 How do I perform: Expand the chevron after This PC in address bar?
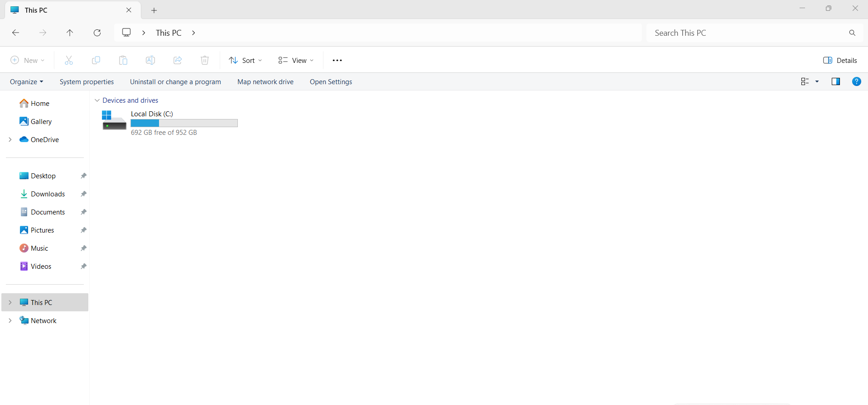[193, 33]
